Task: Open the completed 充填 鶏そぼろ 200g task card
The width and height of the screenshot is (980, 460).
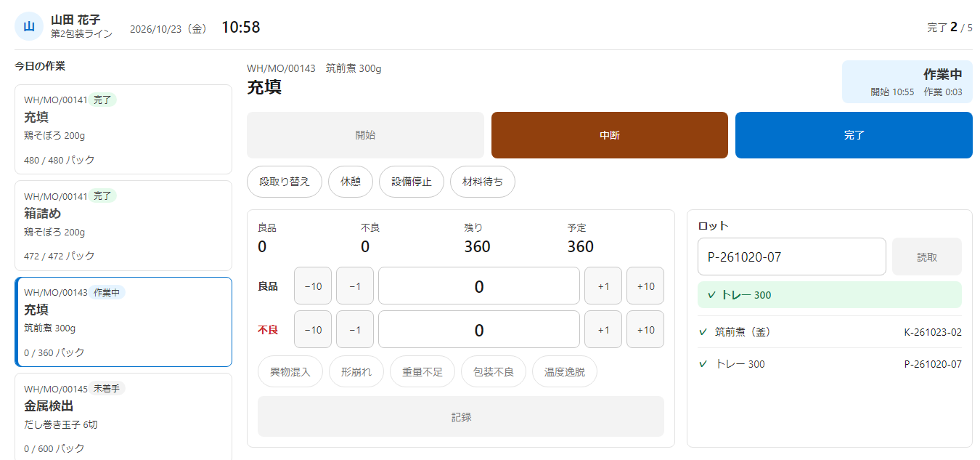Action: point(123,129)
